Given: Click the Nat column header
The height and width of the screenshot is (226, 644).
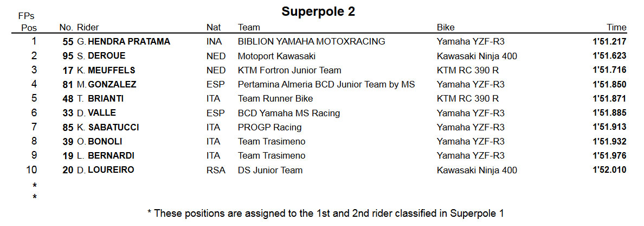Looking at the screenshot, I should pyautogui.click(x=214, y=28).
